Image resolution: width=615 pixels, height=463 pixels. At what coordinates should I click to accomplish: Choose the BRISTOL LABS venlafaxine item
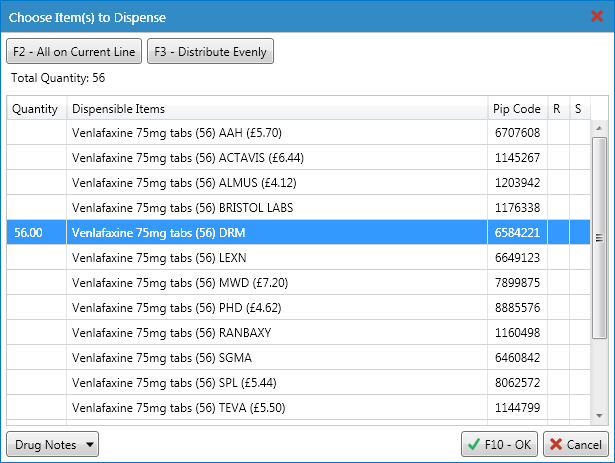[298, 208]
